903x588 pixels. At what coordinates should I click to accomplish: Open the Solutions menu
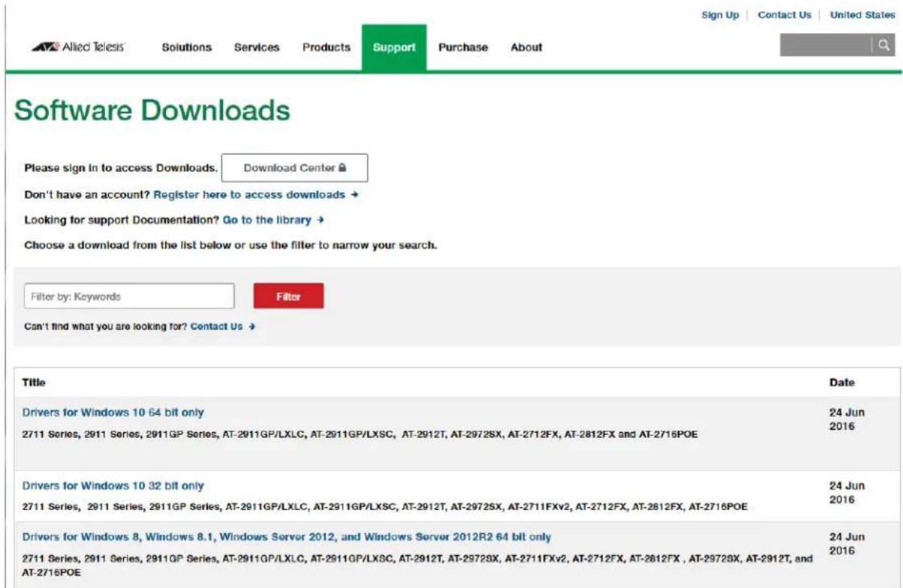(x=187, y=47)
